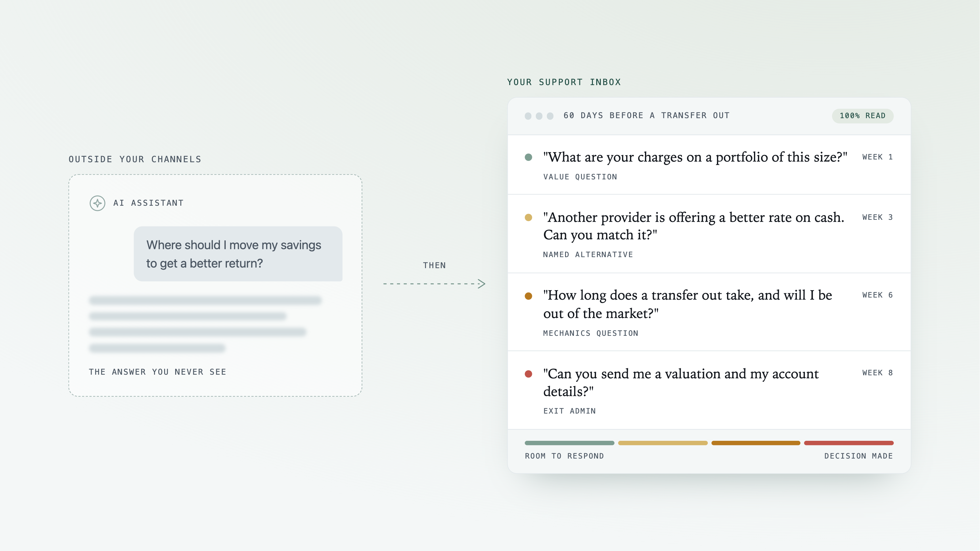Image resolution: width=980 pixels, height=551 pixels.
Task: Open the "Another provider is offering" message
Action: point(709,234)
